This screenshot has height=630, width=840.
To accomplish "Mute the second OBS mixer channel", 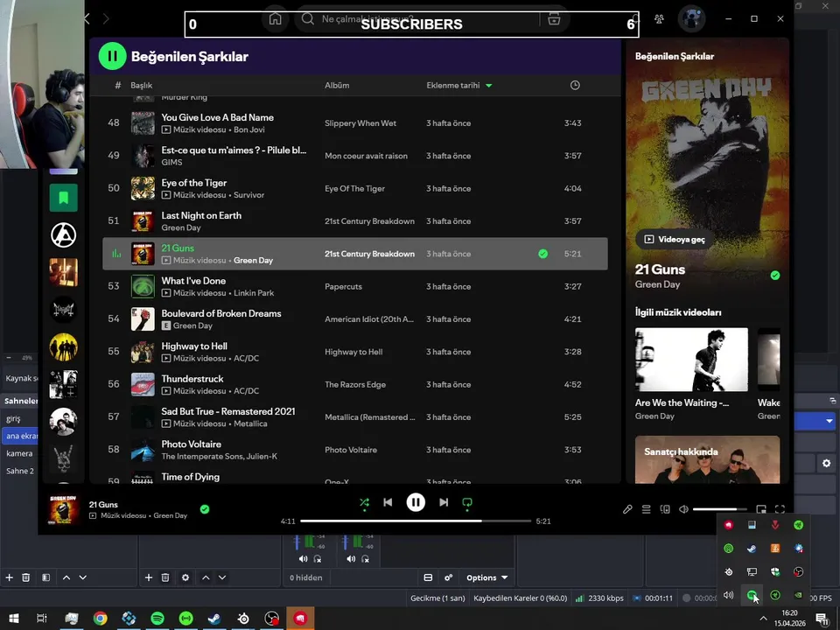I will pyautogui.click(x=351, y=559).
